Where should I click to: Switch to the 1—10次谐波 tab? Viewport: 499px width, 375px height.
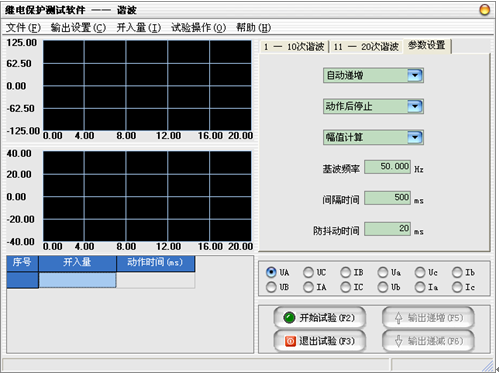point(294,46)
